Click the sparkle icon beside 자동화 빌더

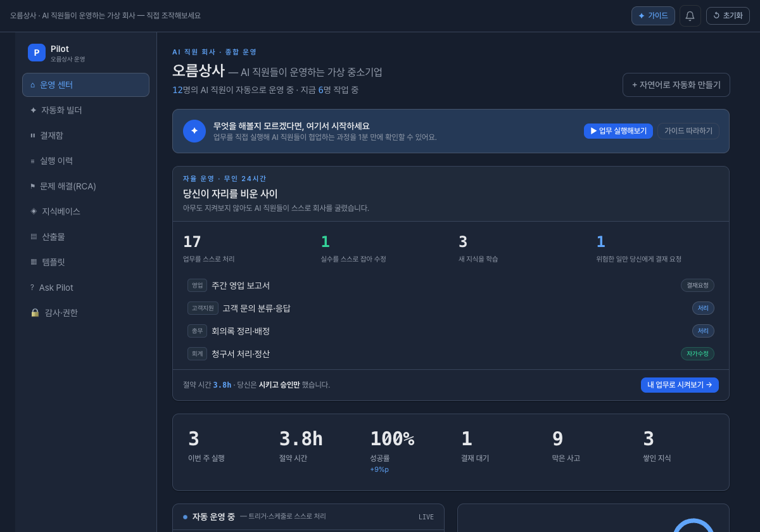(x=34, y=110)
